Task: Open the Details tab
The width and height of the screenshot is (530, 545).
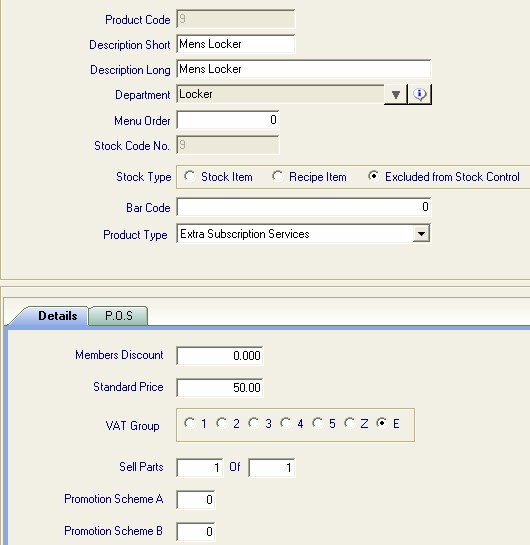Action: [57, 316]
